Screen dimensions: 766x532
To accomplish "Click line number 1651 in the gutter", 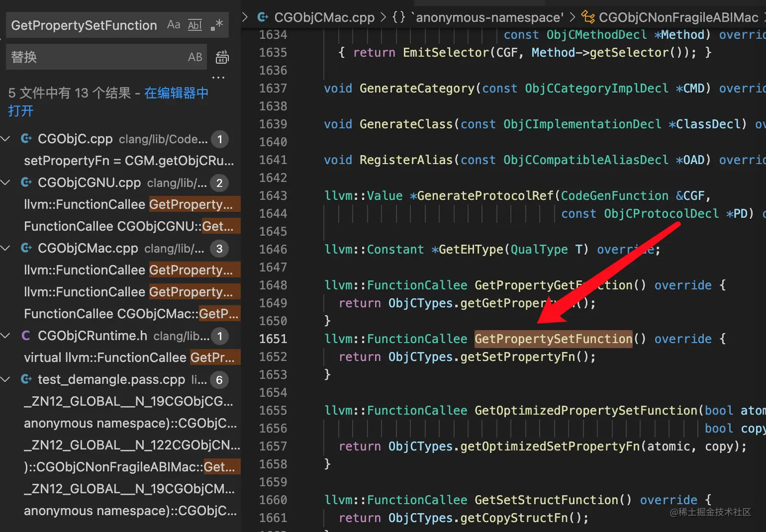I will [273, 339].
